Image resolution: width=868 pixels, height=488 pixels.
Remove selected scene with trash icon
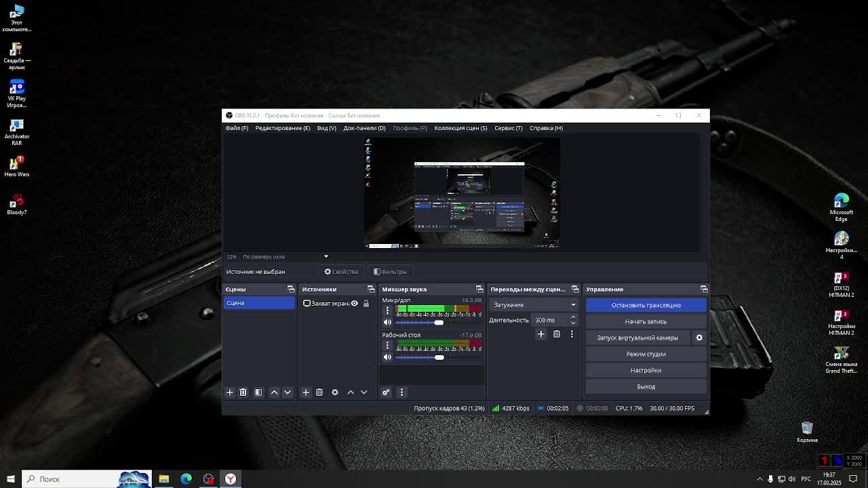(x=243, y=392)
